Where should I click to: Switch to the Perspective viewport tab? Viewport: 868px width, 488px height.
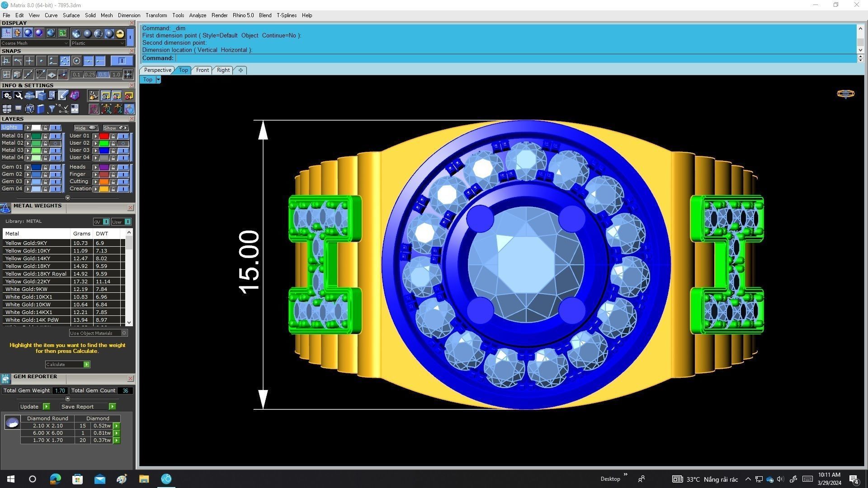[157, 70]
